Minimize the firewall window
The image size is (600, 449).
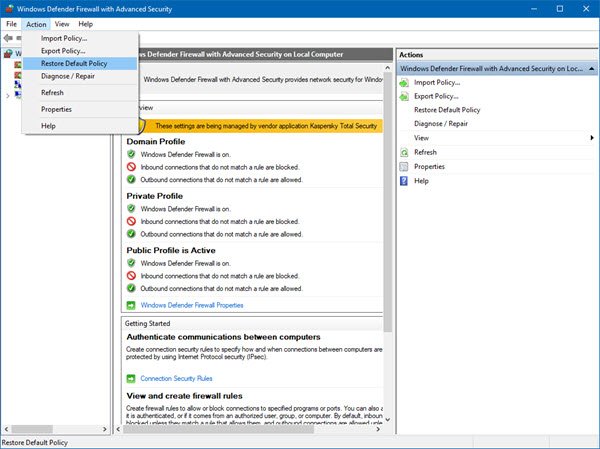534,8
